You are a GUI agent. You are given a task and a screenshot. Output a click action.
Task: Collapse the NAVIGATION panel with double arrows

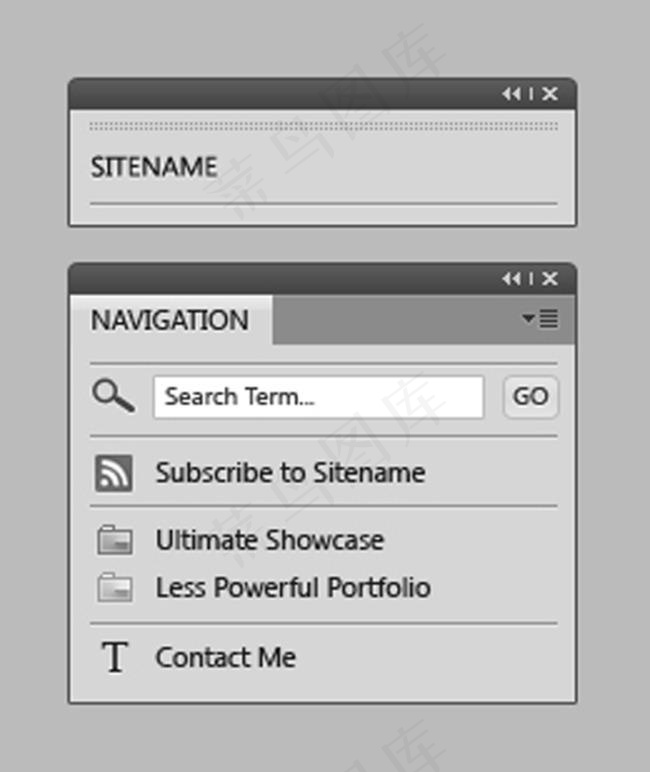[x=511, y=279]
